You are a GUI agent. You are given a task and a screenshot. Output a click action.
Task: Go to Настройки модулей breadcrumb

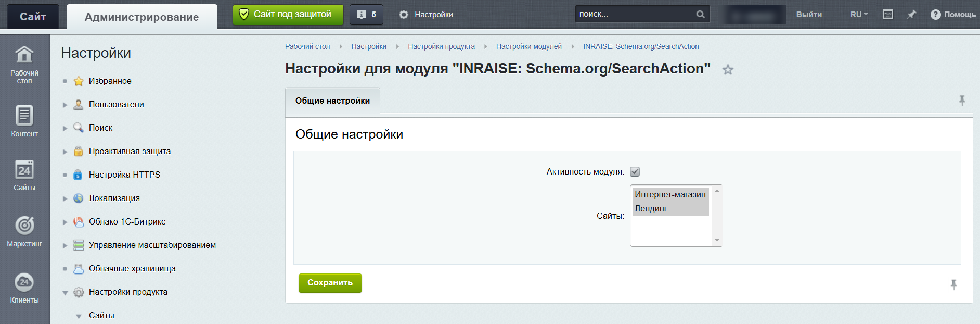click(529, 46)
